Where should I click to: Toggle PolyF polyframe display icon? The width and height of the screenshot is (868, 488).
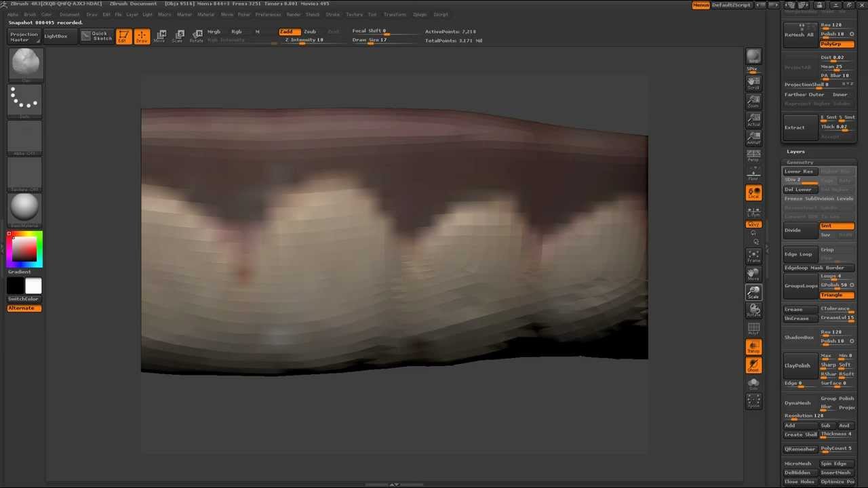753,329
